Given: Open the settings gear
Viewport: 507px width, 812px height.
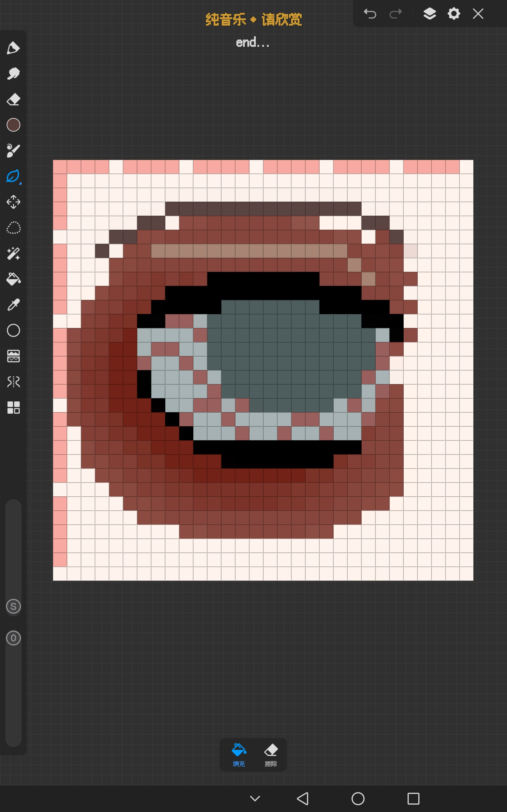Looking at the screenshot, I should pyautogui.click(x=454, y=14).
